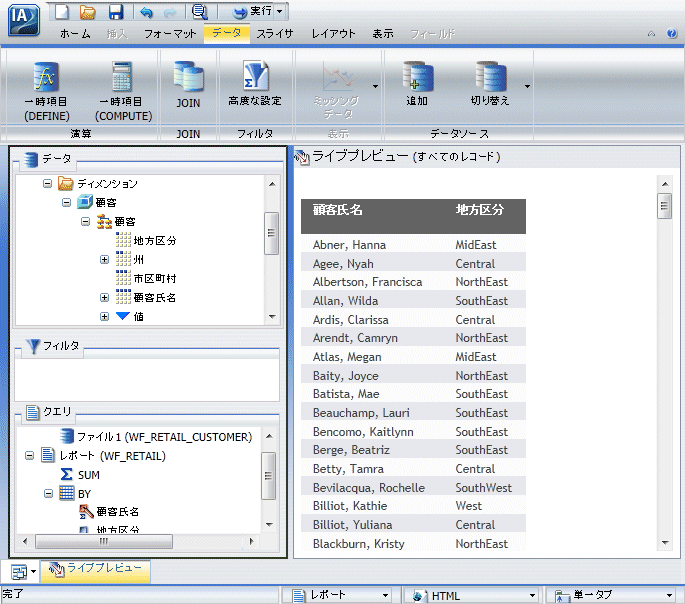This screenshot has width=685, height=604.
Task: Collapse the 顧客 hierarchy node
Action: 85,221
